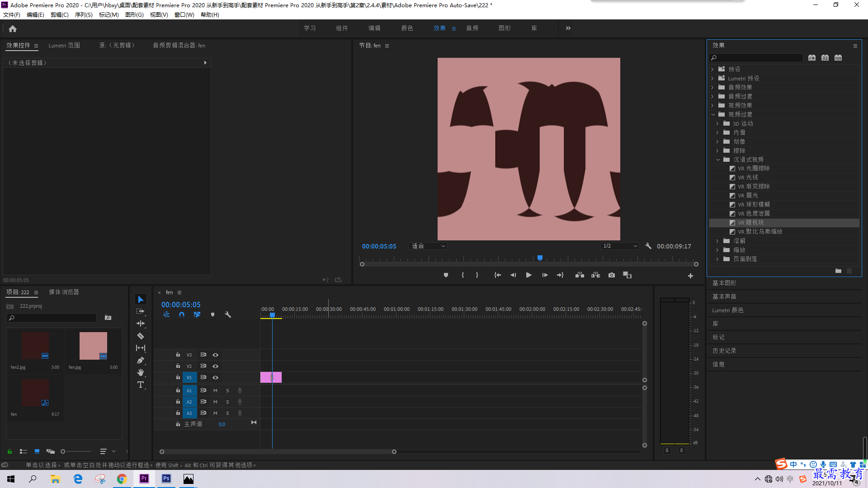Mute audio track A1
Screen dimensions: 868x488
pos(215,390)
